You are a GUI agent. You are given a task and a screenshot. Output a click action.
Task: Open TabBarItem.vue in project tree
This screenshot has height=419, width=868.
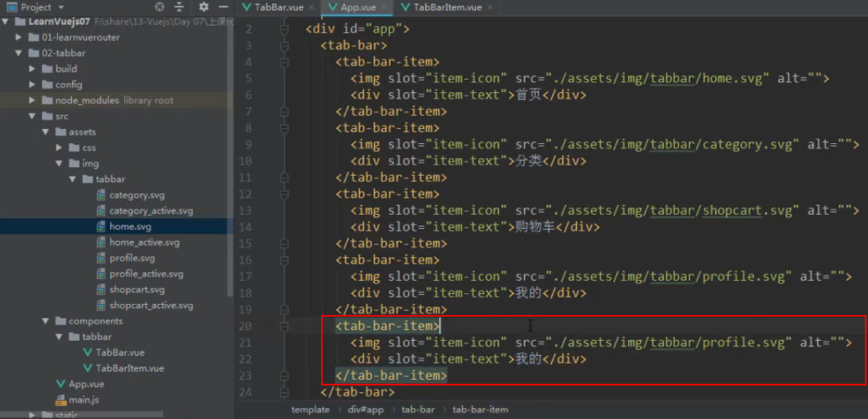[130, 368]
